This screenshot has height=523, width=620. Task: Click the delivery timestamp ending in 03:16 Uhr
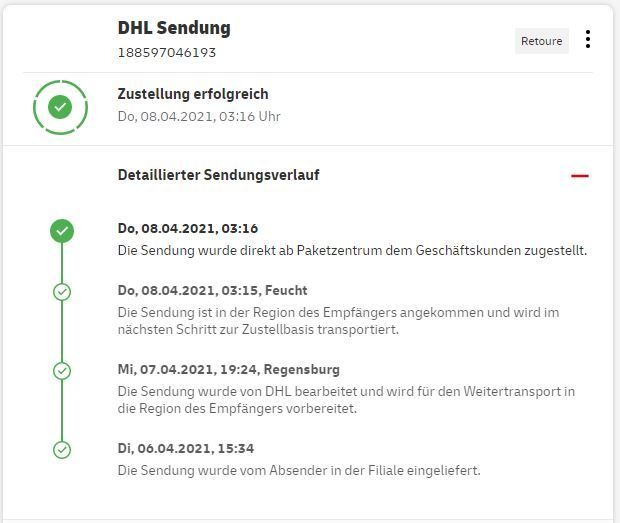[199, 116]
